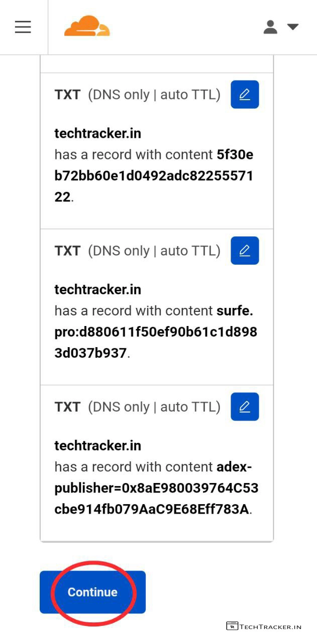Edit the adex-publisher TXT record
317x644 pixels.
coord(245,407)
